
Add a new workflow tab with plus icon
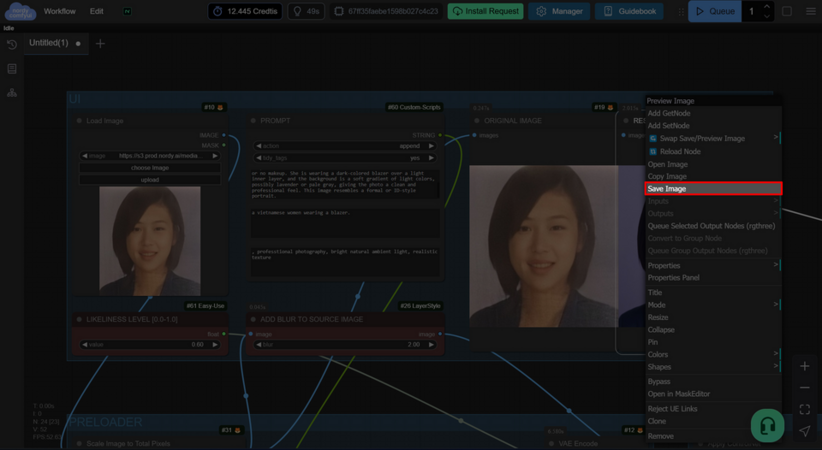100,44
